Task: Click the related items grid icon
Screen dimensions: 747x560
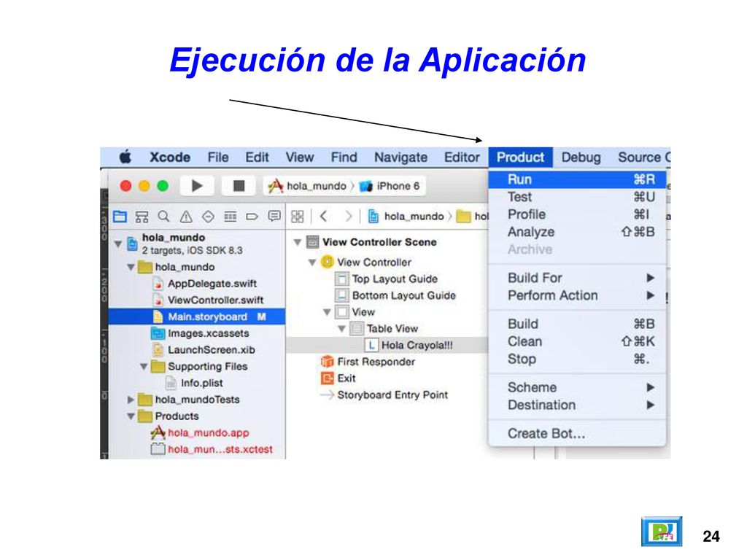Action: (x=298, y=217)
